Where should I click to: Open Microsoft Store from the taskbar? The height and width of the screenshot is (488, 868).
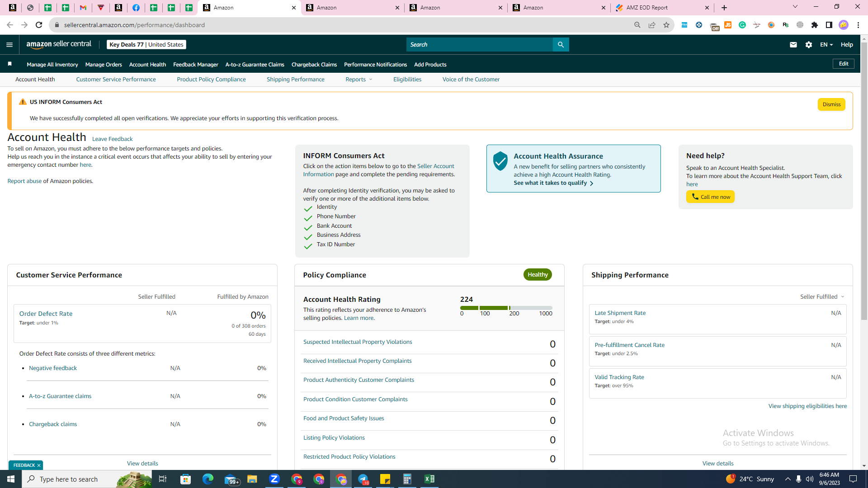click(186, 479)
